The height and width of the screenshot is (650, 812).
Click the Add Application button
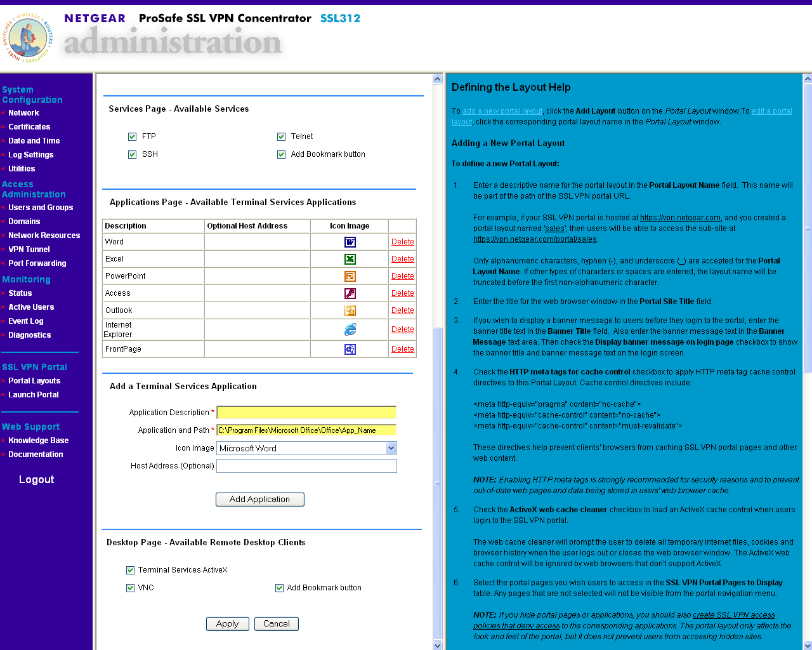click(260, 500)
